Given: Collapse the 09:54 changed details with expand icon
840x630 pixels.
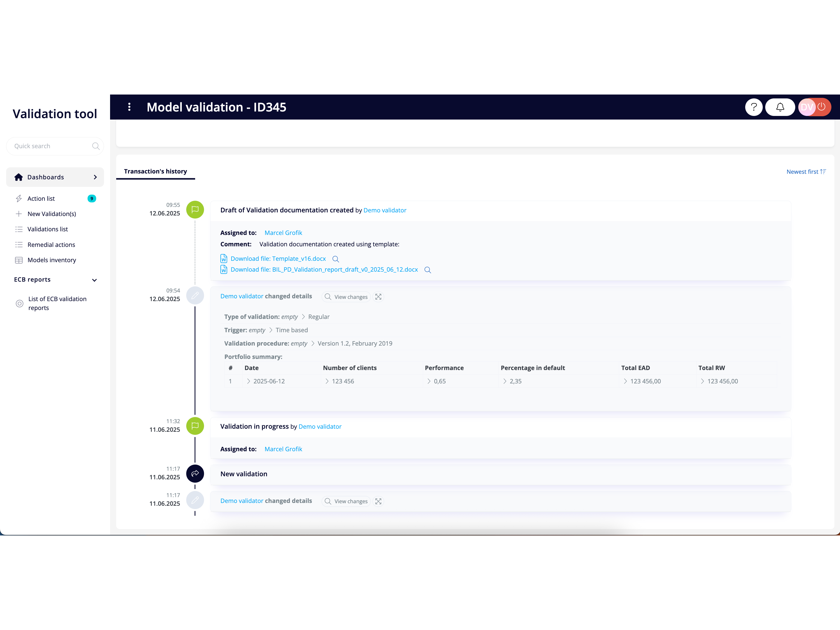Looking at the screenshot, I should [378, 297].
